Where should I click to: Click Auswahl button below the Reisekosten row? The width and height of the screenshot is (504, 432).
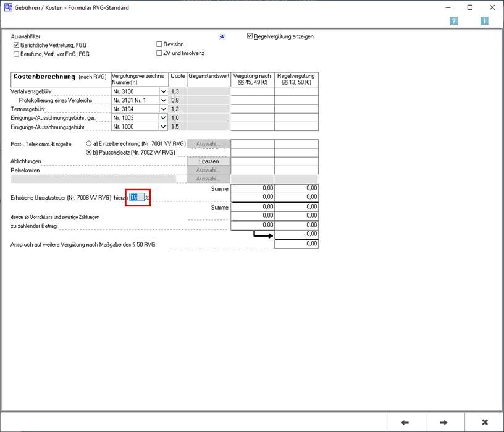209,179
